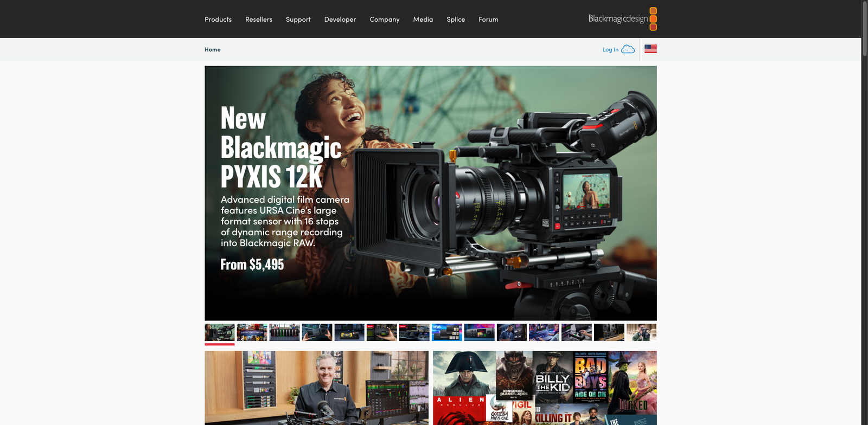Image resolution: width=868 pixels, height=425 pixels.
Task: Open the Products menu
Action: (x=218, y=19)
